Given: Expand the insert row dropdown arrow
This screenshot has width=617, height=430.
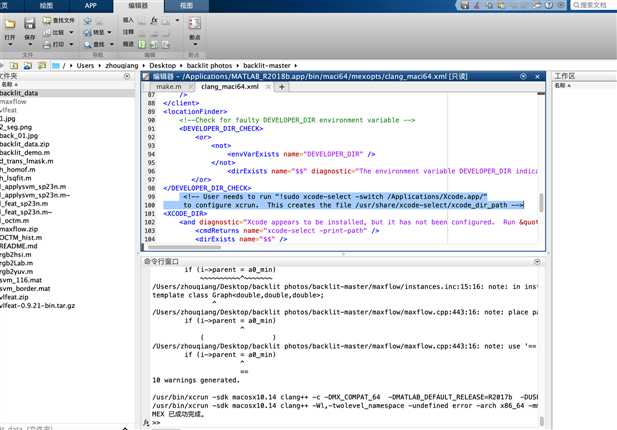Looking at the screenshot, I should 177,20.
